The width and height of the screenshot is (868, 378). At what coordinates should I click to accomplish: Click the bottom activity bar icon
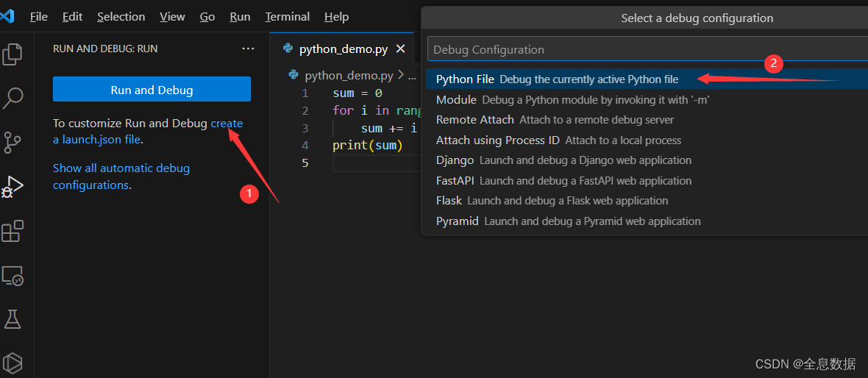point(13,363)
